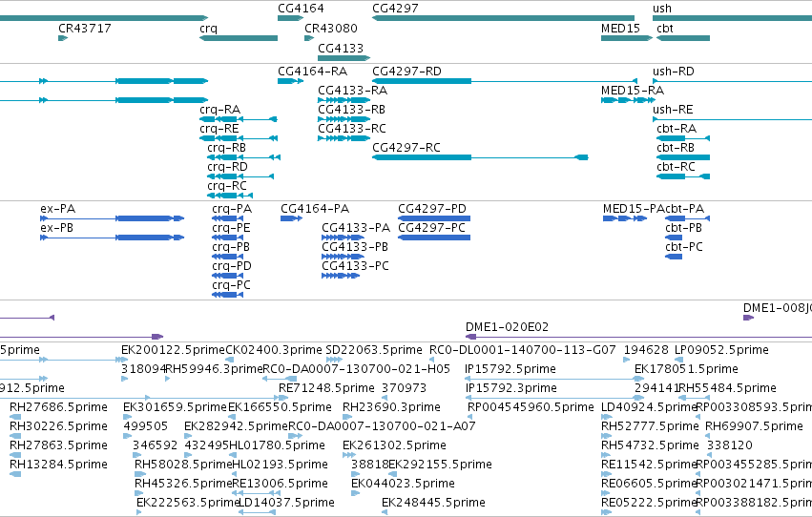Select clone DME1-020E02

[638, 337]
